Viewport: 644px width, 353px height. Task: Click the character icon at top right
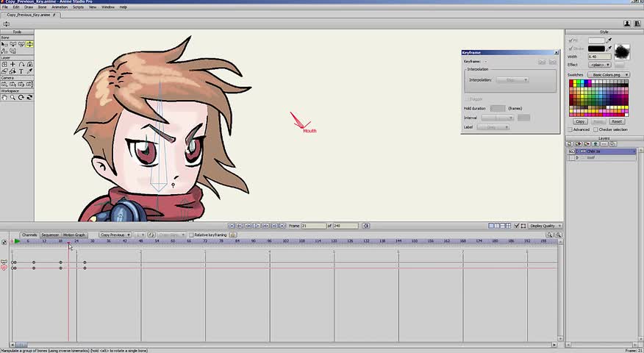click(x=627, y=24)
